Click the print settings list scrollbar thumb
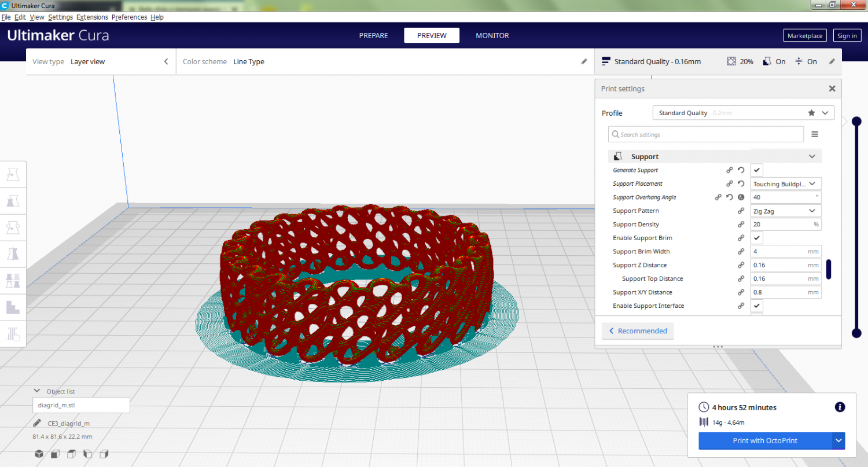The height and width of the screenshot is (467, 868). coord(829,269)
